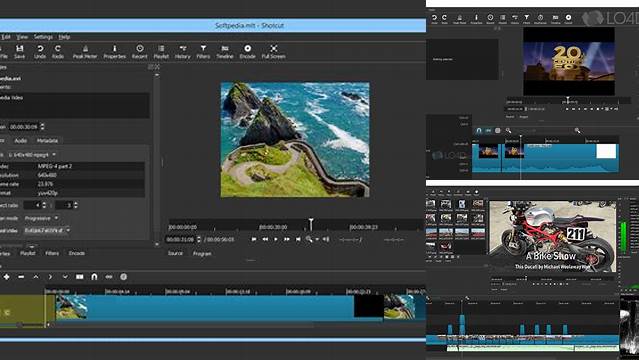Click Split at Playhead in Softpedia timeline toolbar
Image resolution: width=639 pixels, height=360 pixels.
[79, 277]
